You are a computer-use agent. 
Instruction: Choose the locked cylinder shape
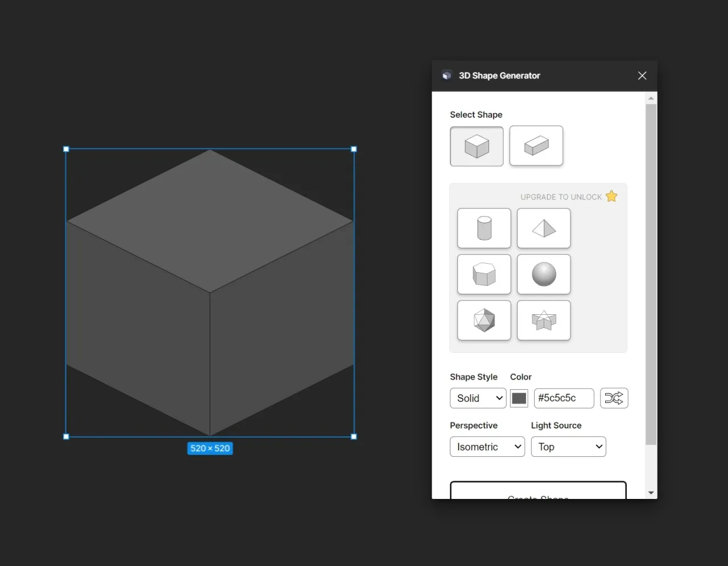click(484, 228)
